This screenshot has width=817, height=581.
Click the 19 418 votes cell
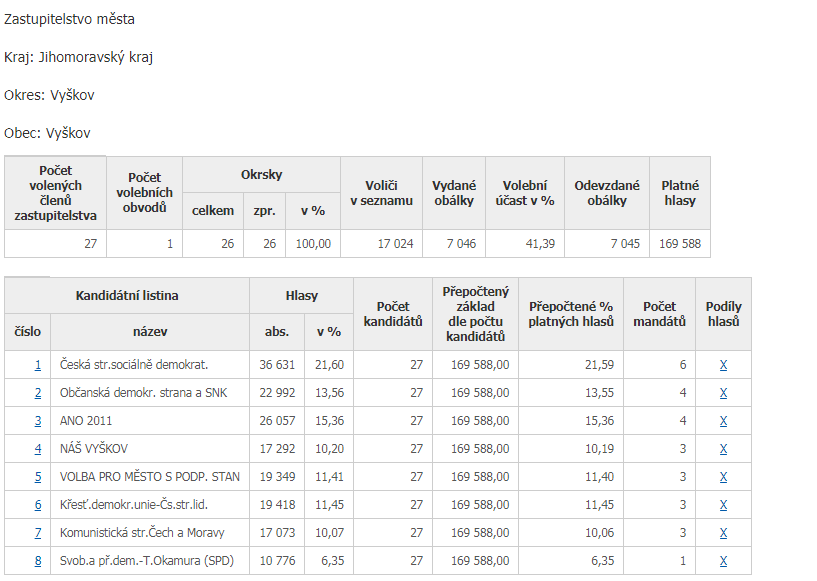click(277, 505)
